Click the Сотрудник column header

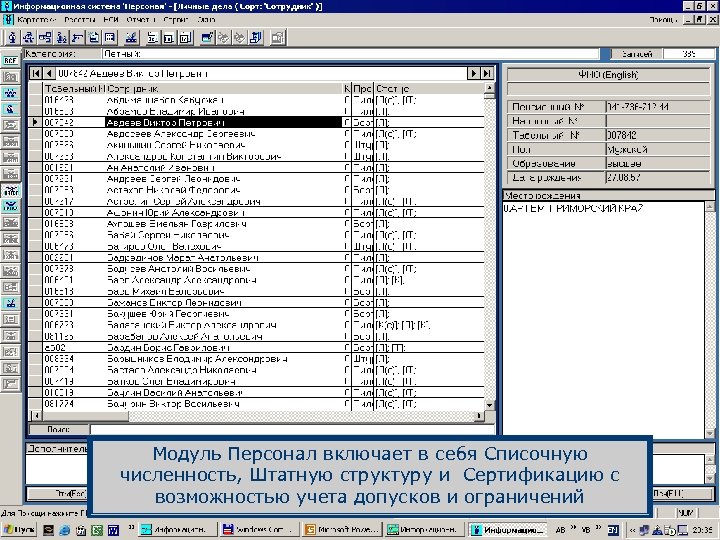[x=225, y=89]
